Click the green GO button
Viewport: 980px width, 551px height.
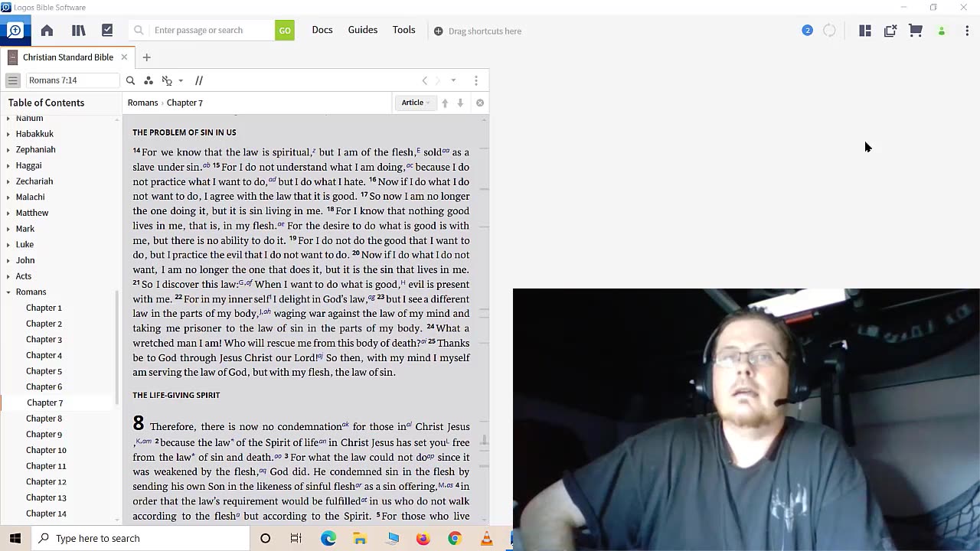(285, 31)
